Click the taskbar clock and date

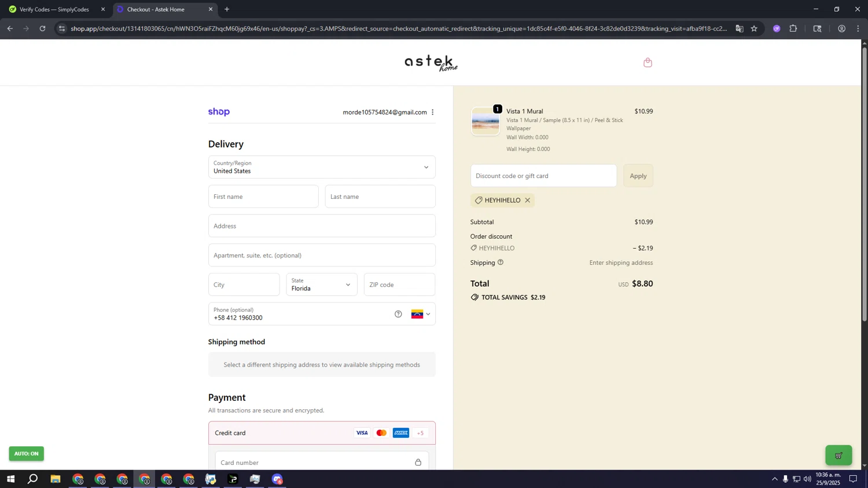[x=828, y=479]
